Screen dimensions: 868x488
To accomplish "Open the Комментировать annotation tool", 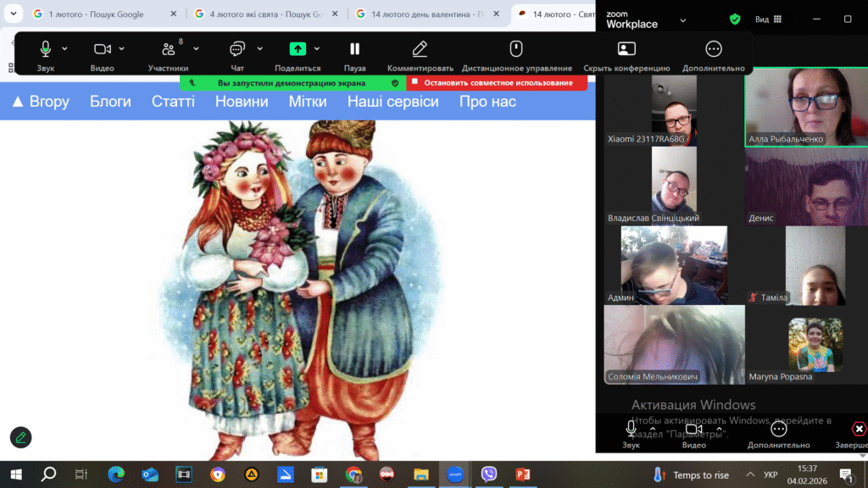I will click(x=420, y=54).
